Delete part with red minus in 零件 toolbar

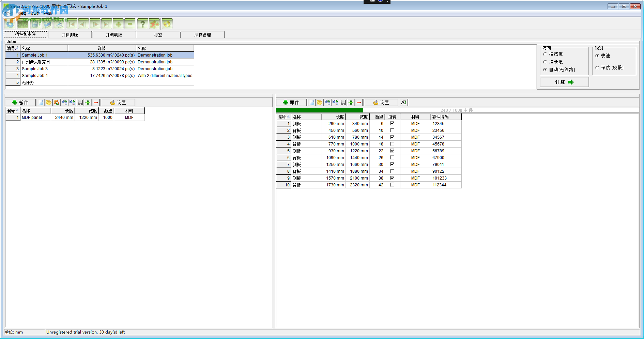[359, 103]
